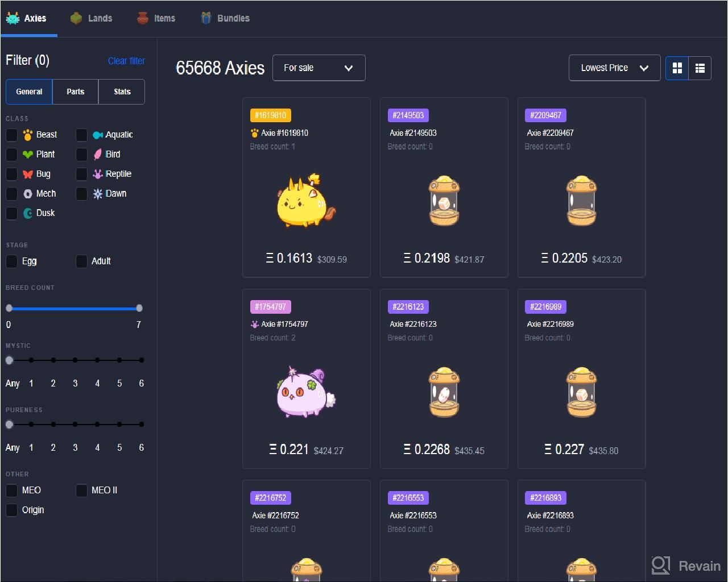Open the egg incubator of Axie #2149503
This screenshot has height=582, width=728.
444,201
